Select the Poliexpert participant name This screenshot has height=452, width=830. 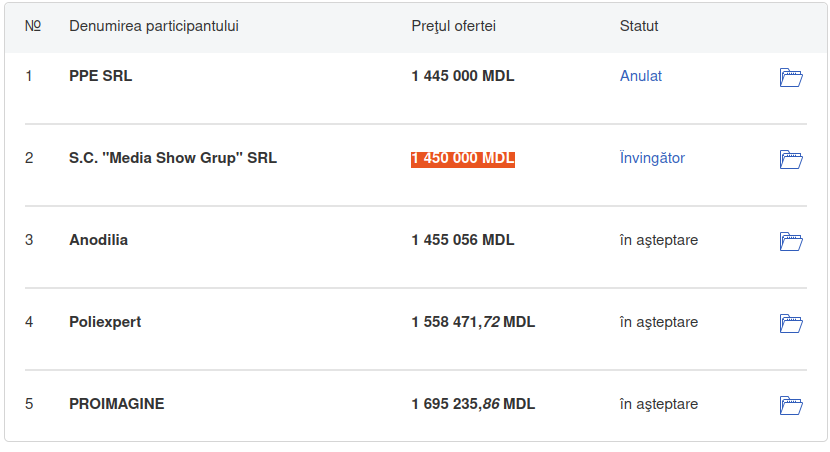pyautogui.click(x=105, y=322)
